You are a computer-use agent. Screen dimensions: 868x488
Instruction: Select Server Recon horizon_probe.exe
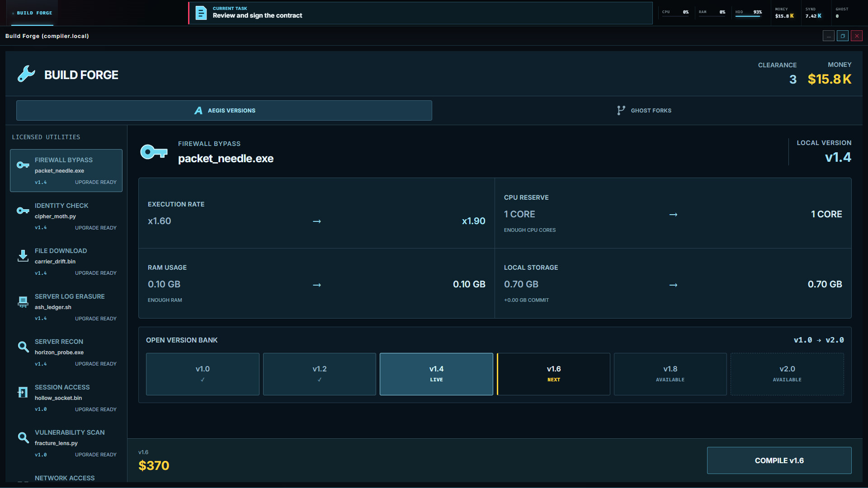coord(66,352)
